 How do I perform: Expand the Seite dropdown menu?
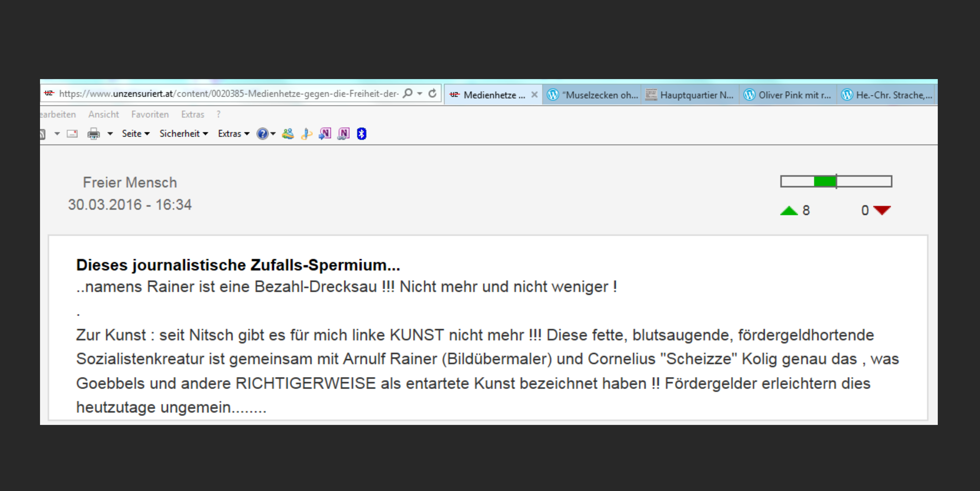pos(136,134)
